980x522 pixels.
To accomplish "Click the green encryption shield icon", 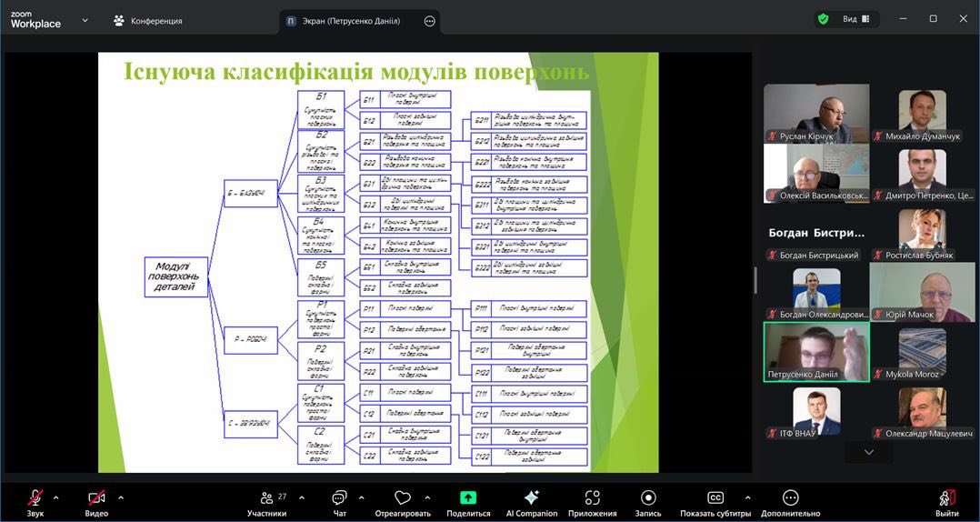I will [x=823, y=19].
